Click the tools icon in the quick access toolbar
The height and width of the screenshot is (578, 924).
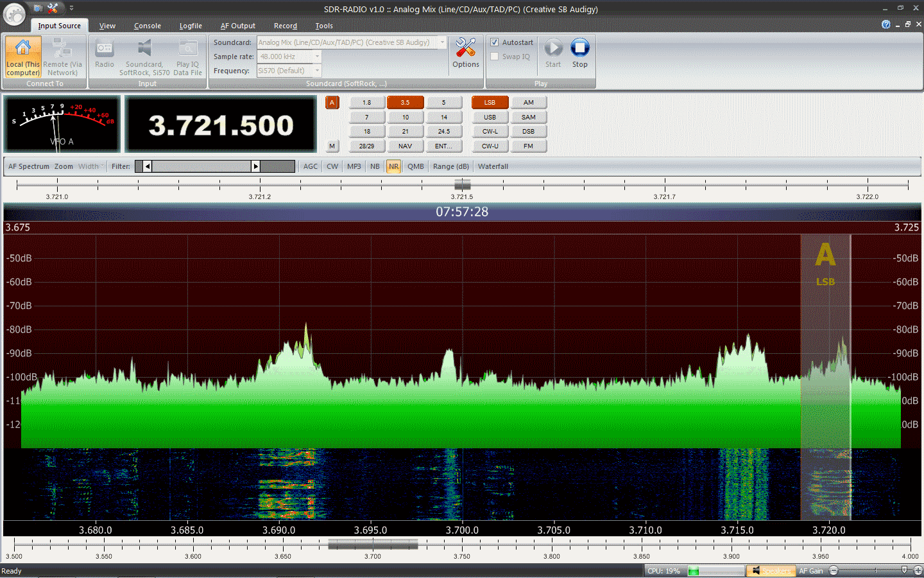[x=53, y=8]
